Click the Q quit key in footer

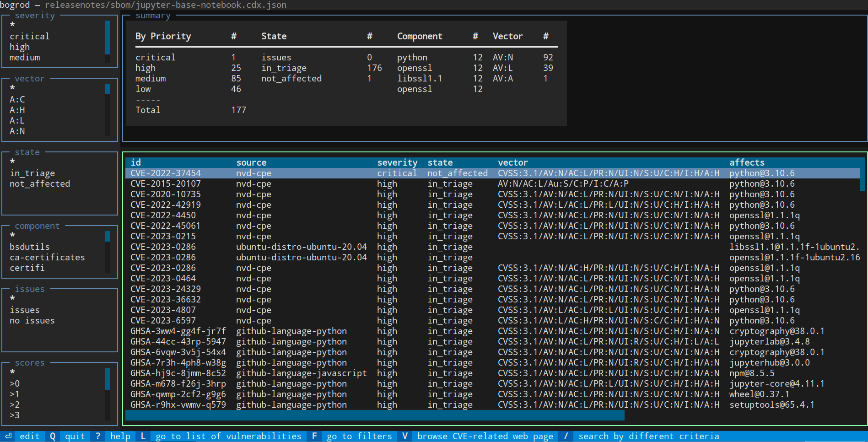[x=53, y=436]
